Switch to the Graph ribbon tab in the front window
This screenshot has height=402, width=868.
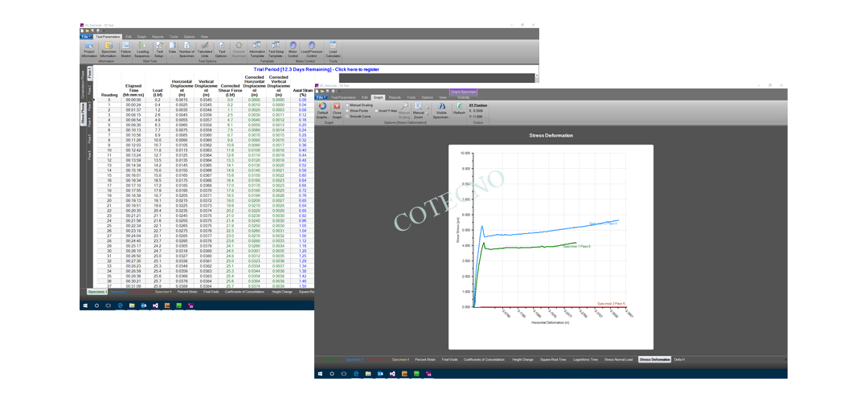(378, 97)
